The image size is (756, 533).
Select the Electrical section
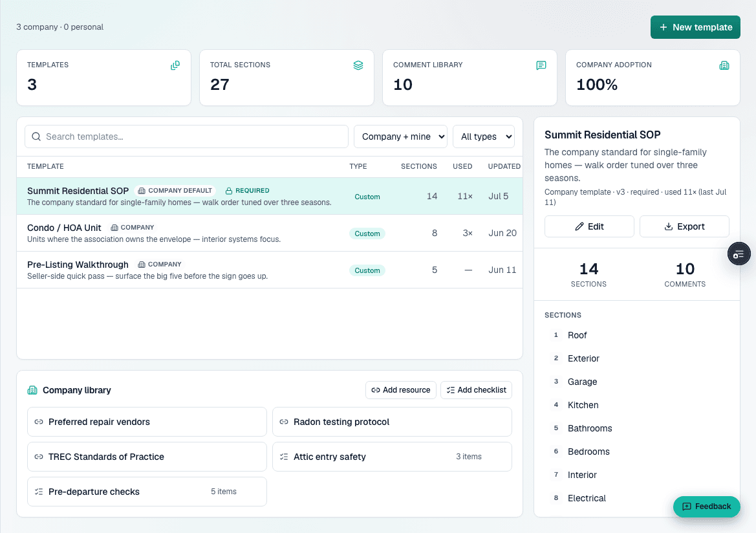click(636, 498)
